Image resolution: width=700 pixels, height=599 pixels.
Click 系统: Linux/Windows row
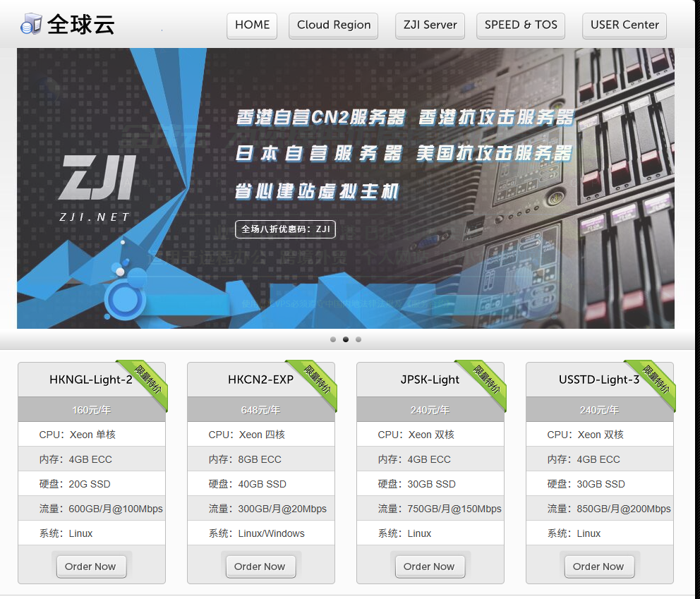pyautogui.click(x=260, y=533)
